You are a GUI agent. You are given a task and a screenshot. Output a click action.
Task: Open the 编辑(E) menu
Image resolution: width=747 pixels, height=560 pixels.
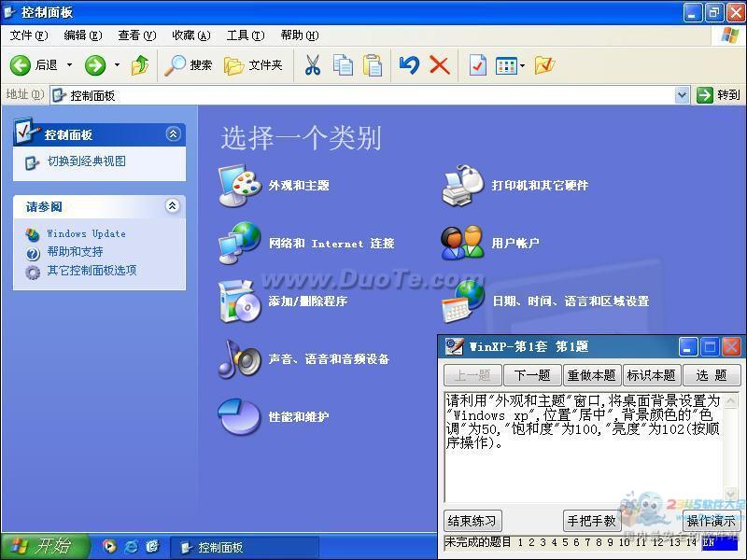click(x=83, y=35)
